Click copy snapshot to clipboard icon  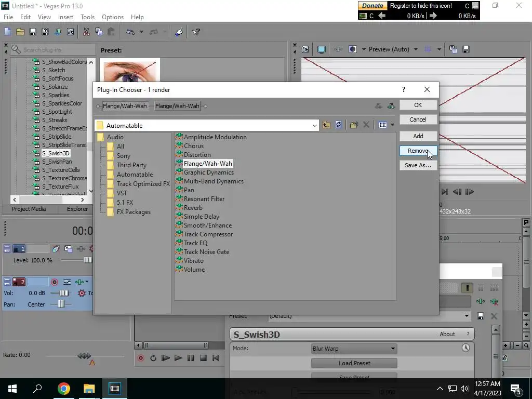pyautogui.click(x=453, y=49)
